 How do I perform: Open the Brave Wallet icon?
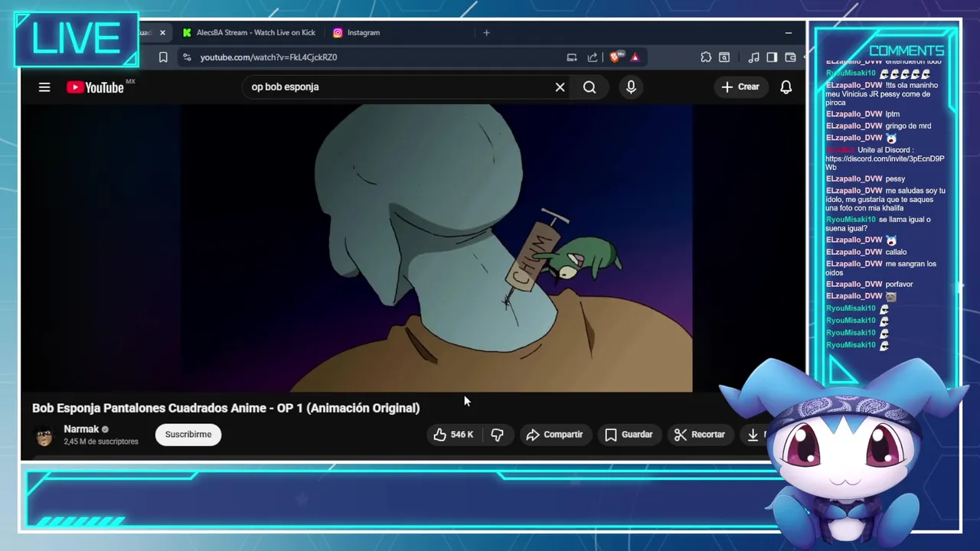(790, 57)
